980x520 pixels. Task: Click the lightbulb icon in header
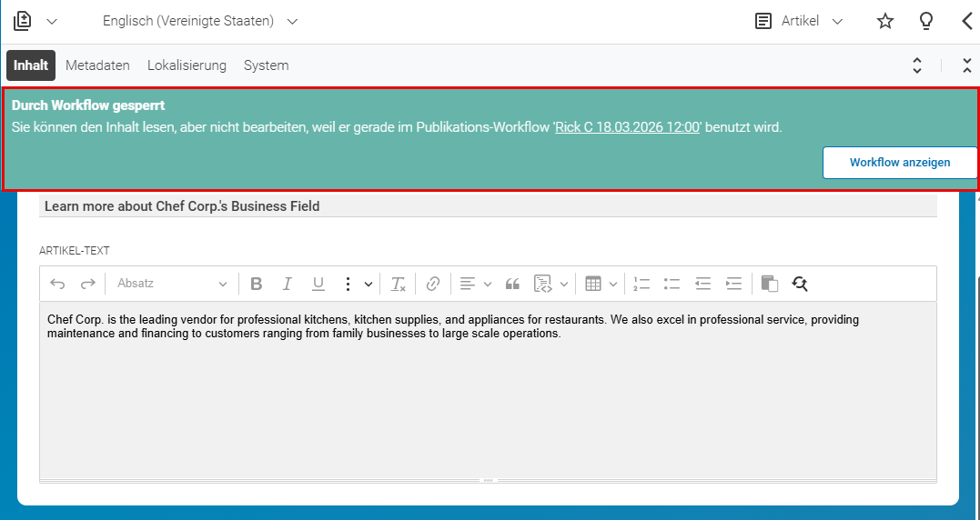tap(926, 21)
